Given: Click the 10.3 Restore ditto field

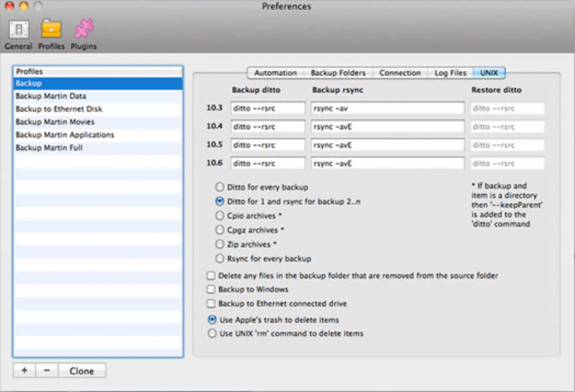Looking at the screenshot, I should coord(507,109).
